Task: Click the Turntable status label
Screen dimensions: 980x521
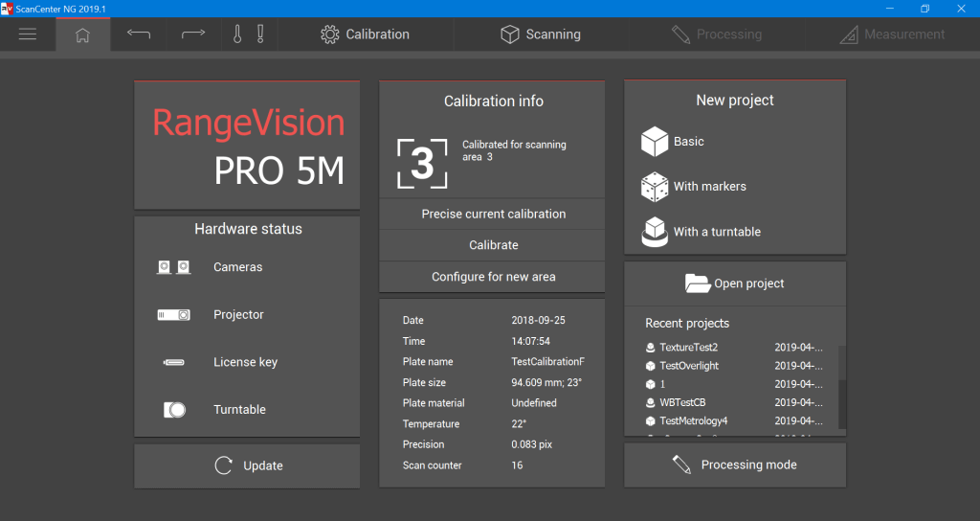Action: coord(239,410)
